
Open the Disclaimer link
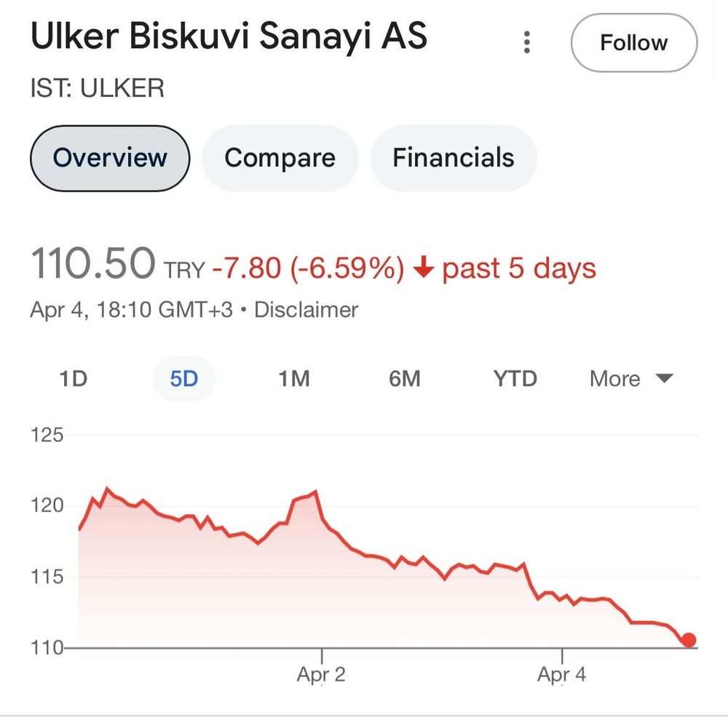[x=306, y=309]
